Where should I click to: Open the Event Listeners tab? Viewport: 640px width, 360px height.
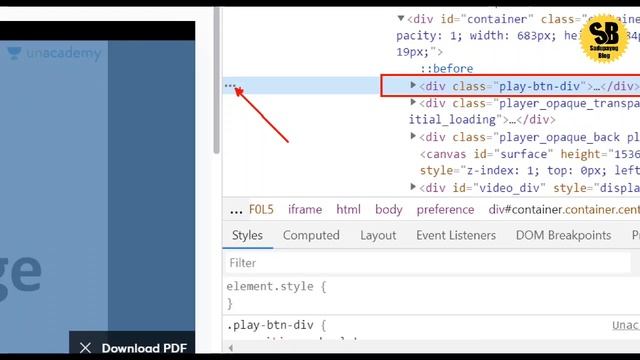coord(456,235)
